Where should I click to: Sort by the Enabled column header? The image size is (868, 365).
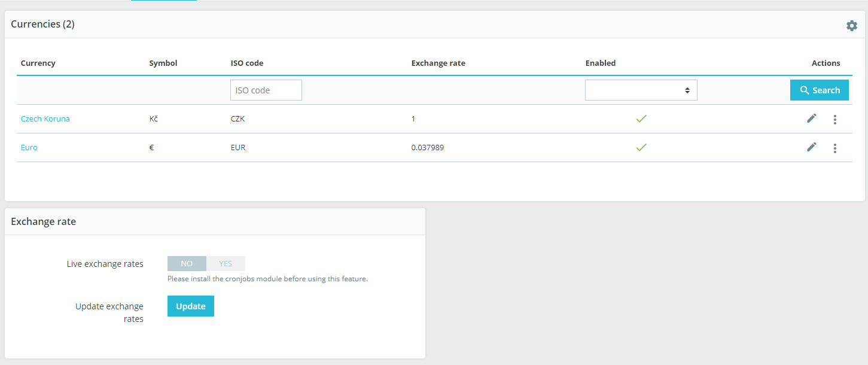coord(600,63)
